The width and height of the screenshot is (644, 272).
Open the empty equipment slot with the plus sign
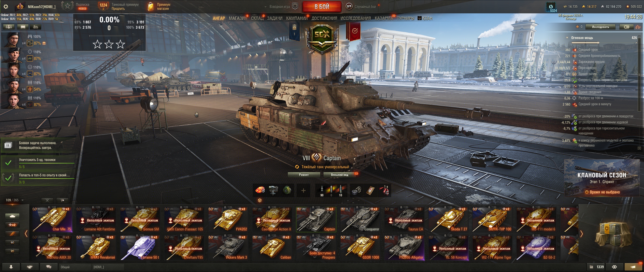(303, 190)
